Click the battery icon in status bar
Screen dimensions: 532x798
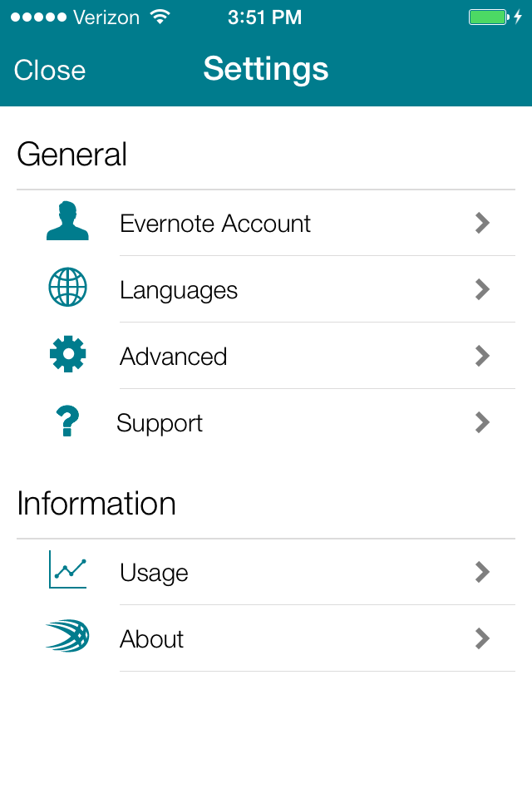click(x=487, y=17)
